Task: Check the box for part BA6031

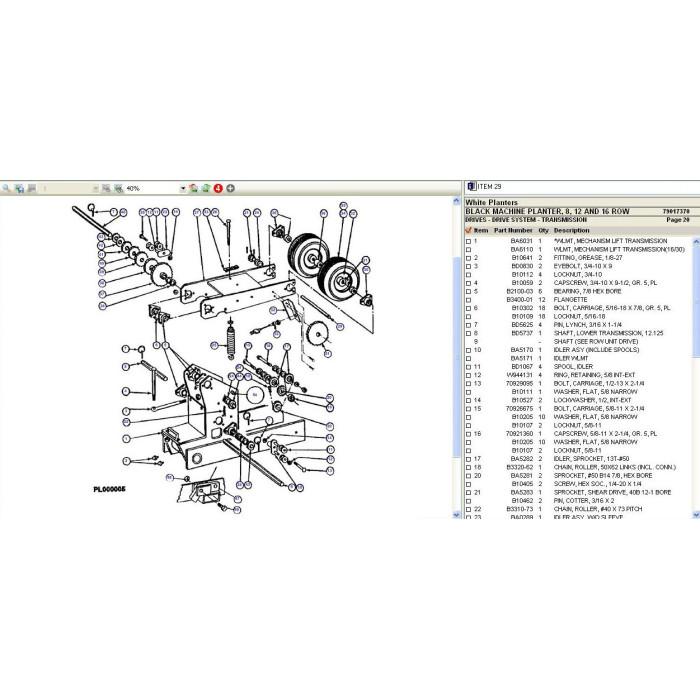Action: pos(468,241)
